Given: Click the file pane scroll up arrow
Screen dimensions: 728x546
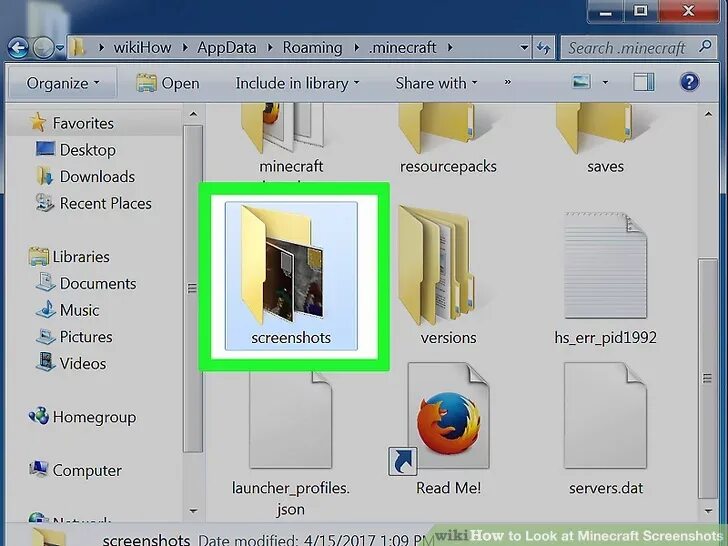Looking at the screenshot, I should tap(708, 114).
